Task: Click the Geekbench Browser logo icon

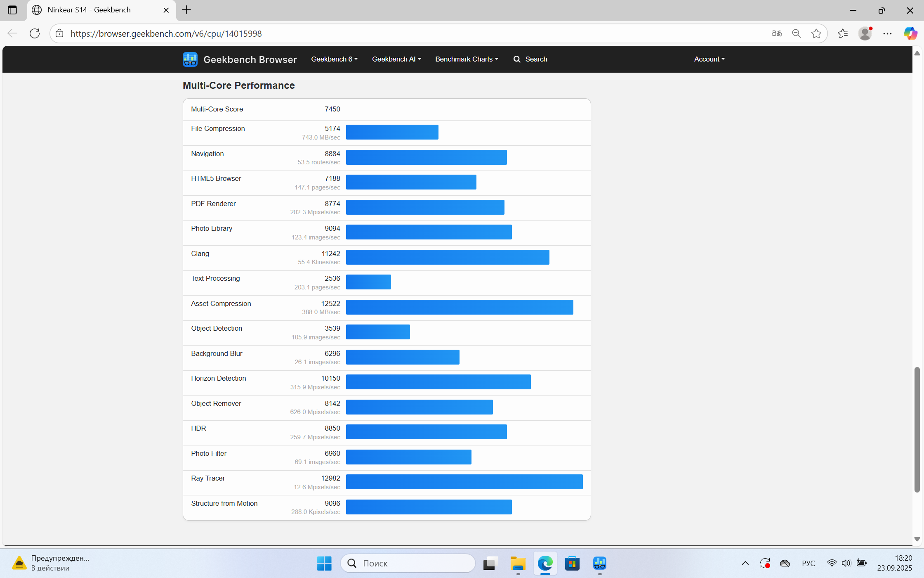Action: pos(190,59)
